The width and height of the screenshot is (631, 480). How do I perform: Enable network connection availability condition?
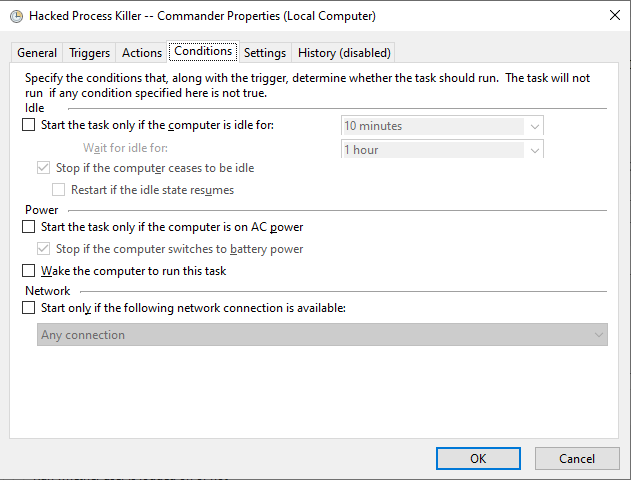28,309
